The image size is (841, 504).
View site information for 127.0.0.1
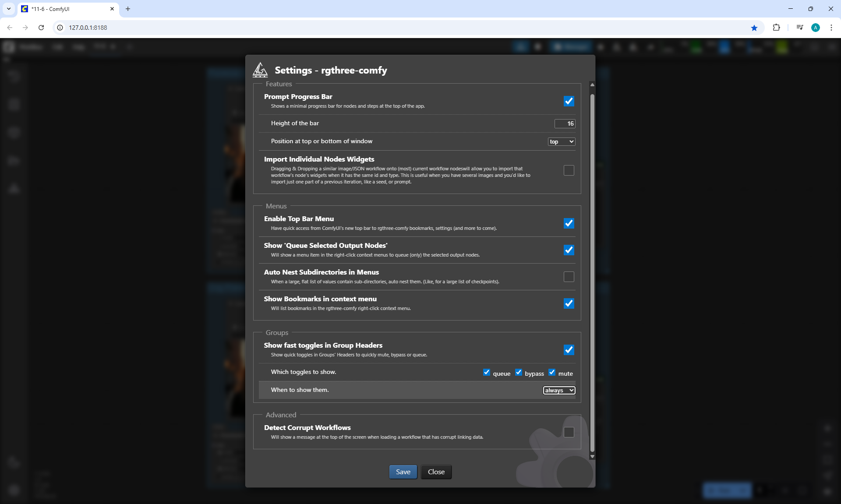tap(60, 28)
